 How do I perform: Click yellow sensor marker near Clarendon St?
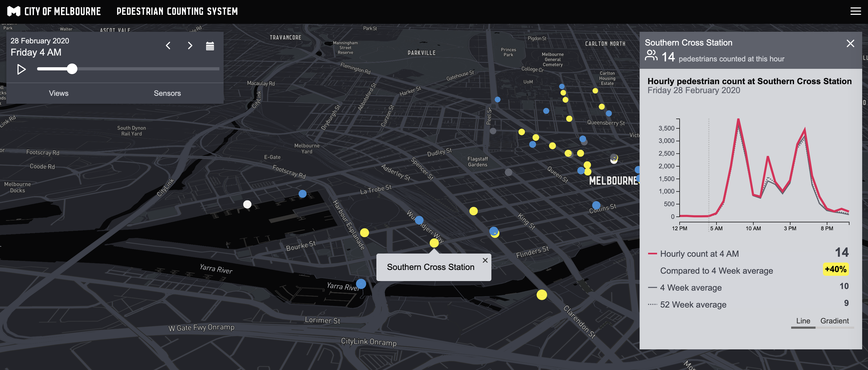(542, 295)
